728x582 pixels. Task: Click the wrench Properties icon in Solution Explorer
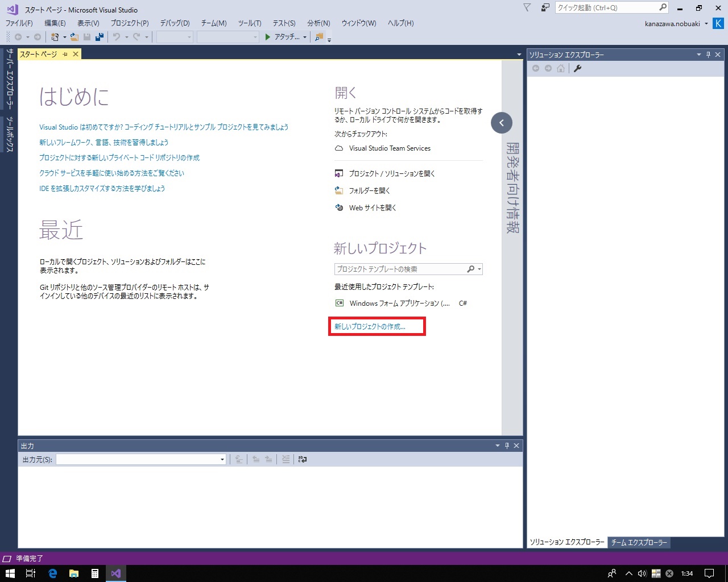point(577,68)
